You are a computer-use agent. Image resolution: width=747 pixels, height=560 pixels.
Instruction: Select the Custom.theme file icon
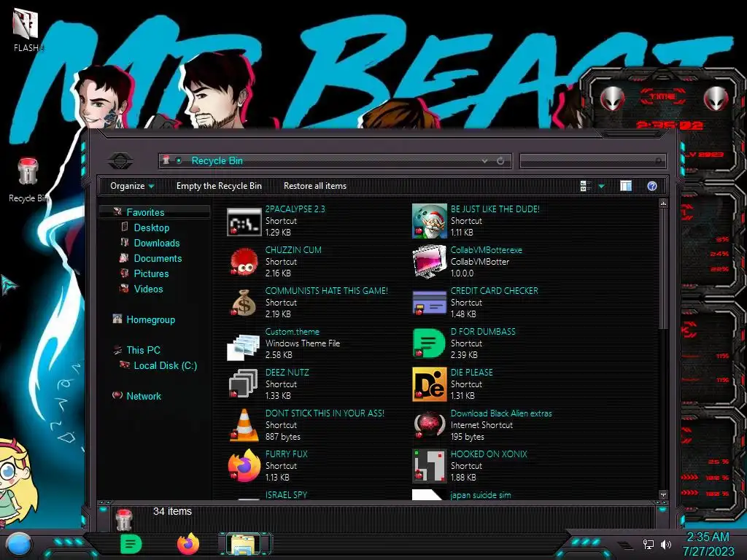point(243,346)
